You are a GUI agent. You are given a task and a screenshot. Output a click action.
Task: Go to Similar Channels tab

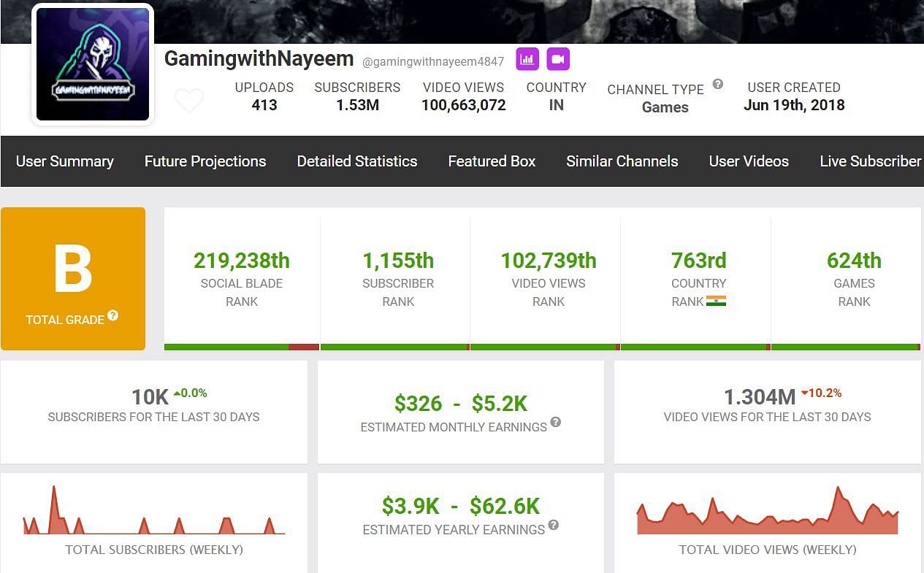point(622,161)
